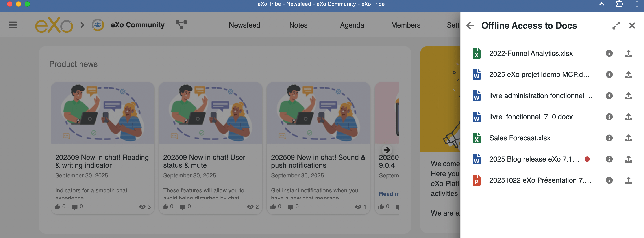Click the space hierarchy icon beside eXo Community

pyautogui.click(x=181, y=25)
